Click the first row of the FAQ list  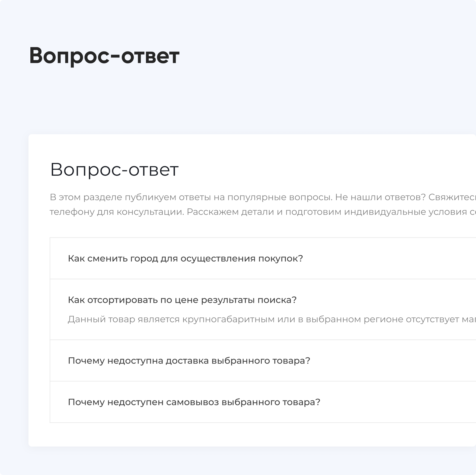coord(244,258)
